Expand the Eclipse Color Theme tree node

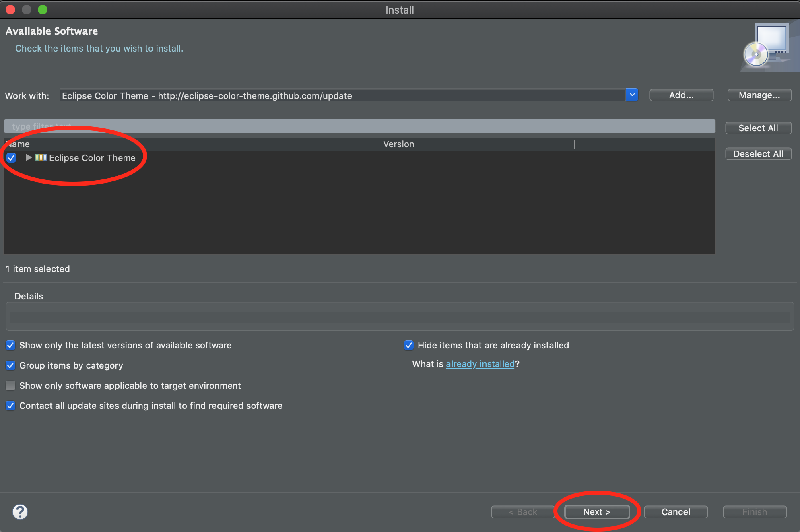point(29,157)
